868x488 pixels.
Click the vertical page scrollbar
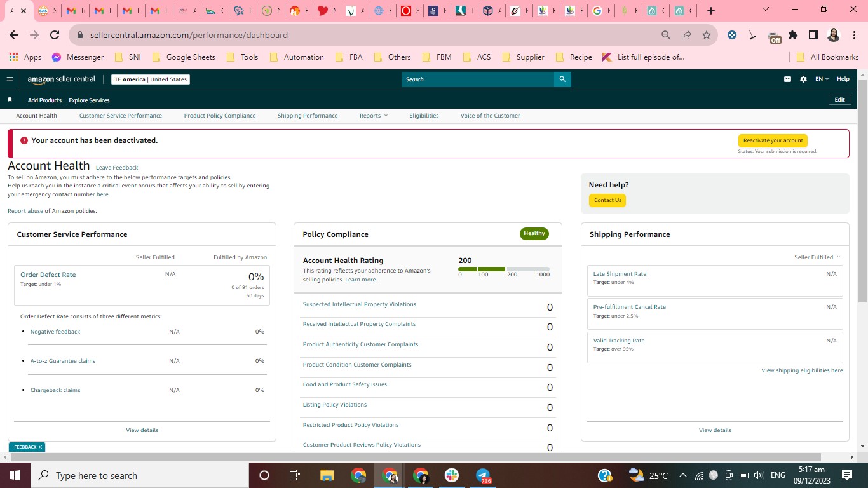[862, 191]
